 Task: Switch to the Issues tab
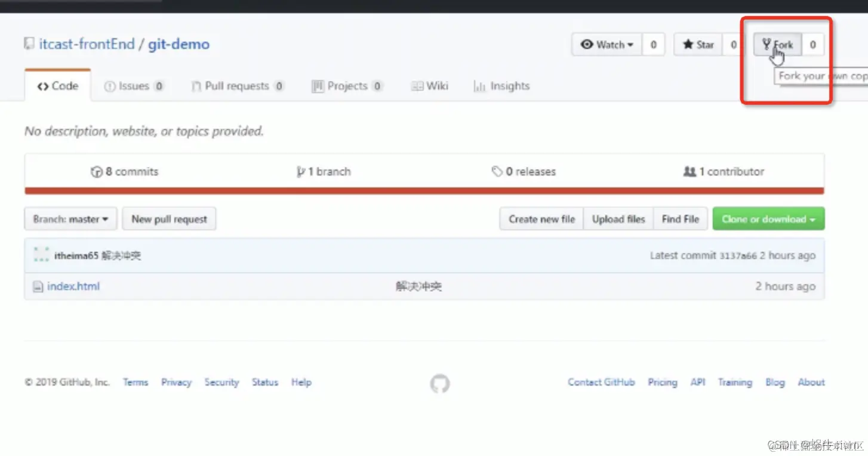pyautogui.click(x=134, y=86)
